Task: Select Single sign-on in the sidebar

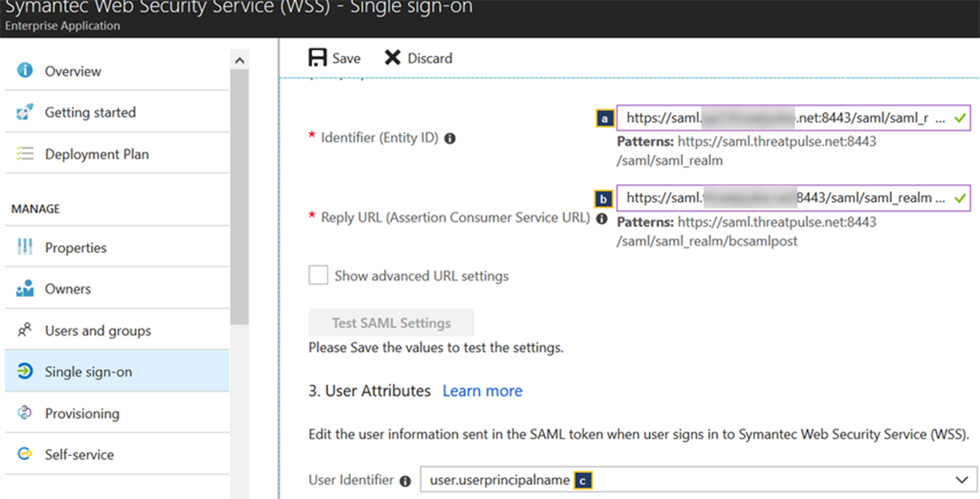Action: [88, 372]
